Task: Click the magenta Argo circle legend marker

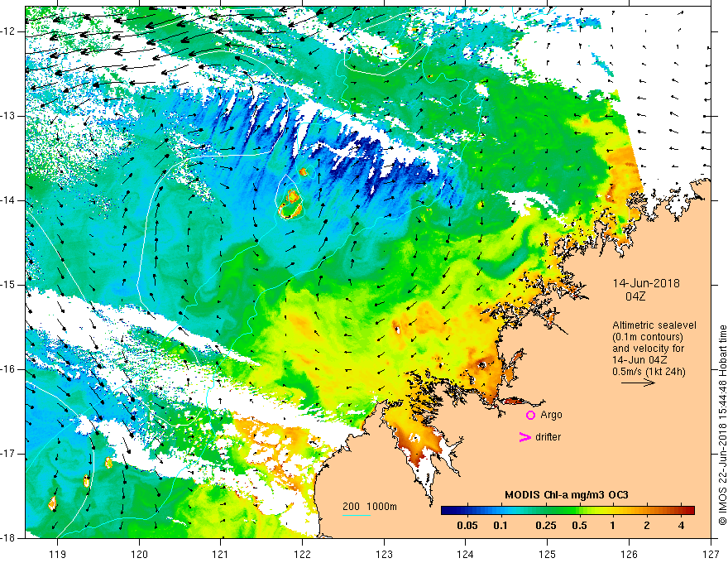Action: tap(530, 416)
